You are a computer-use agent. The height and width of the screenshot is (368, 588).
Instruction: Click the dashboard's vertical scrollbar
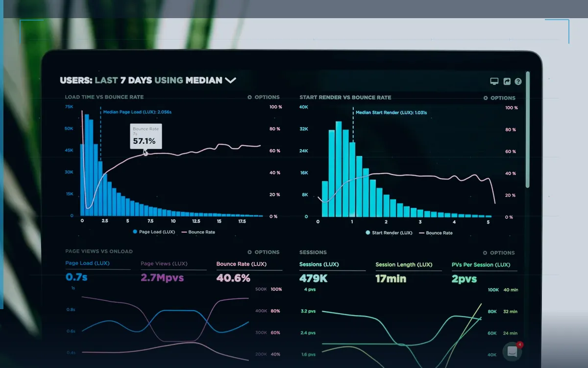click(528, 130)
